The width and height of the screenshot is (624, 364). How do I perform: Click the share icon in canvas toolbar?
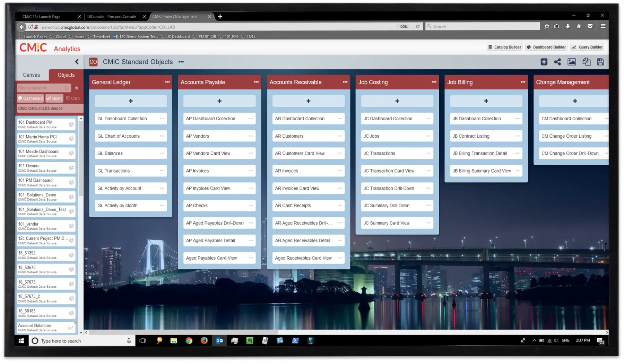point(557,62)
